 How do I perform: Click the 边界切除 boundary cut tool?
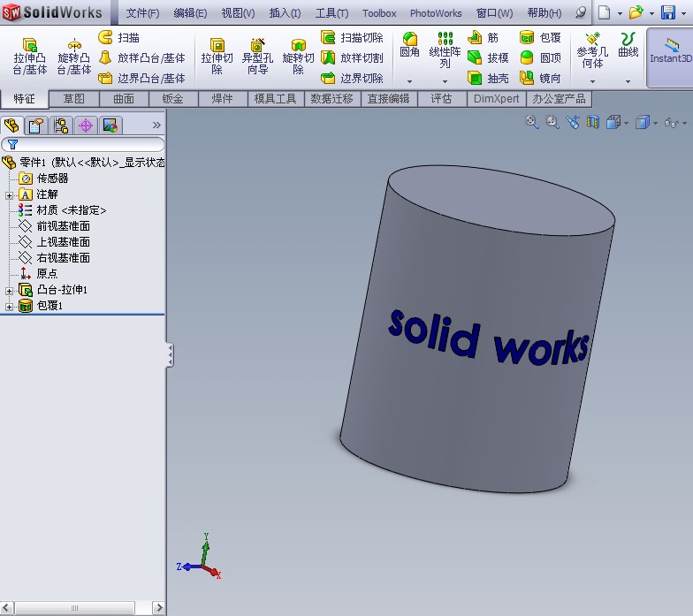(352, 78)
